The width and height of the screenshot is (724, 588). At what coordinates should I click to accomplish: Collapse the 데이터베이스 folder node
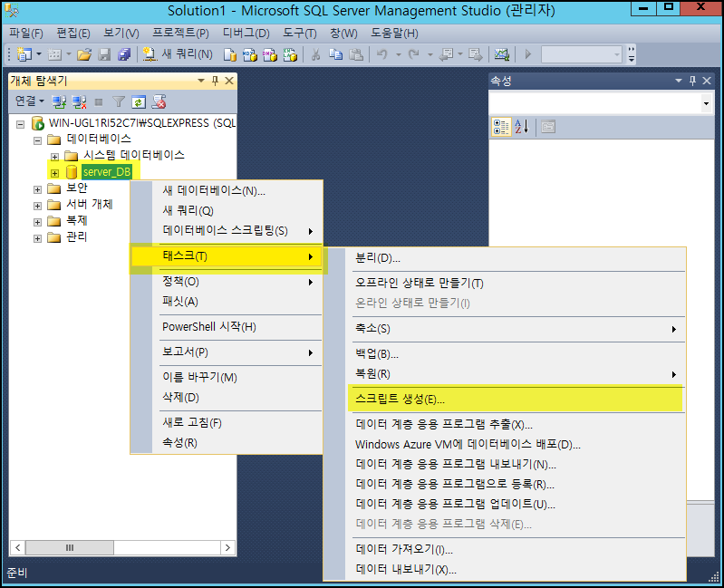pyautogui.click(x=37, y=140)
